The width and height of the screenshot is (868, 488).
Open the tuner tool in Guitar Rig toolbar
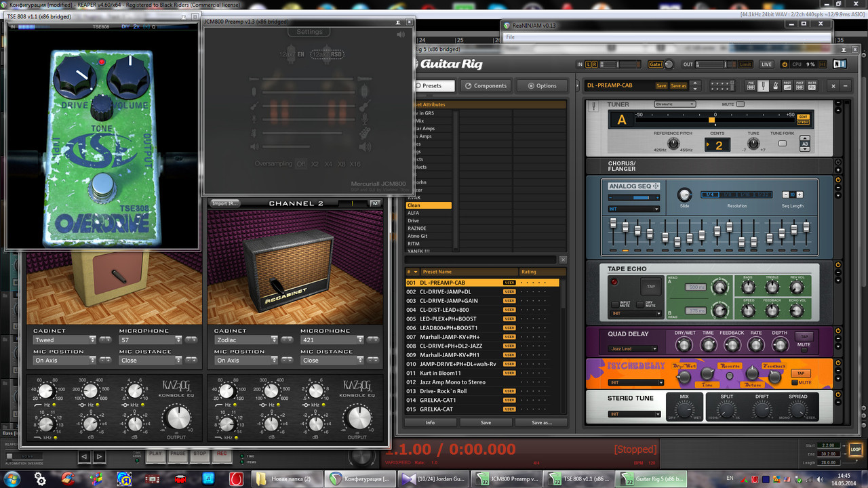coord(763,85)
